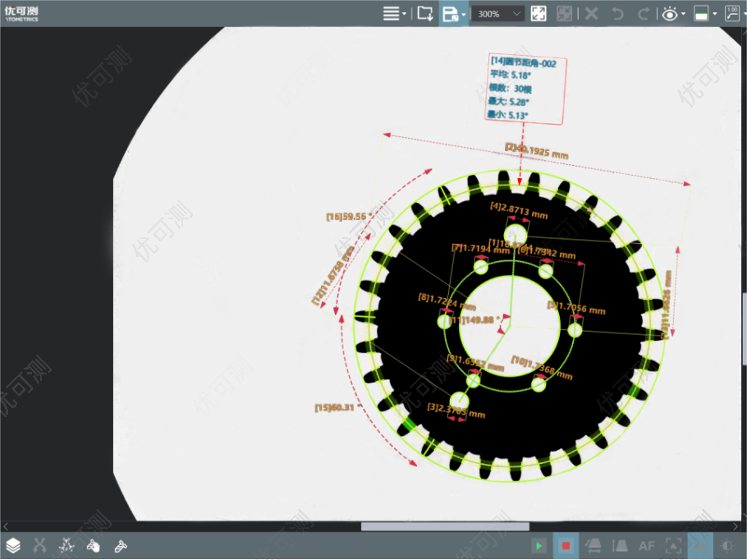This screenshot has height=560, width=747.
Task: Click the brightness contrast icon
Action: [727, 546]
